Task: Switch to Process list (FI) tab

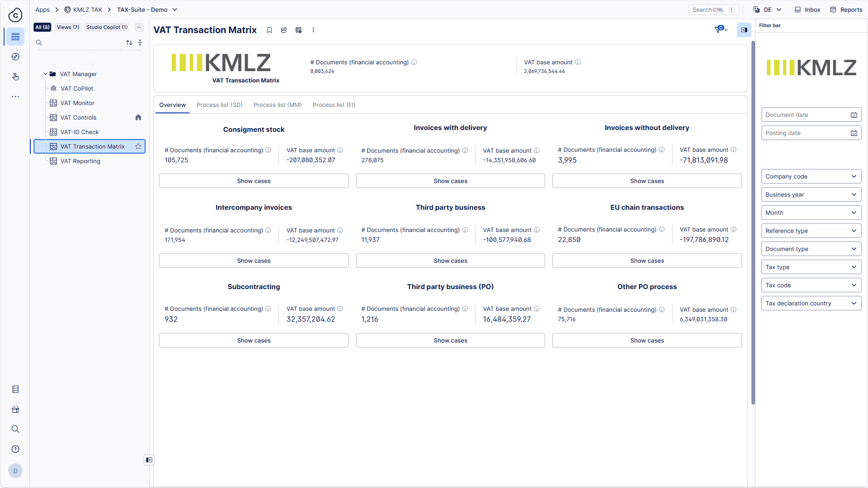Action: [x=334, y=105]
